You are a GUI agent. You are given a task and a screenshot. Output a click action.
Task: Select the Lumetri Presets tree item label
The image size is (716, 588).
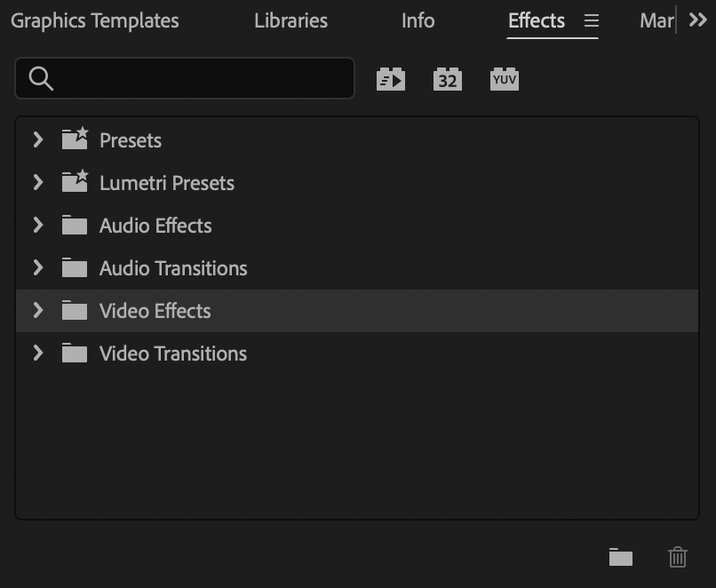pyautogui.click(x=167, y=183)
